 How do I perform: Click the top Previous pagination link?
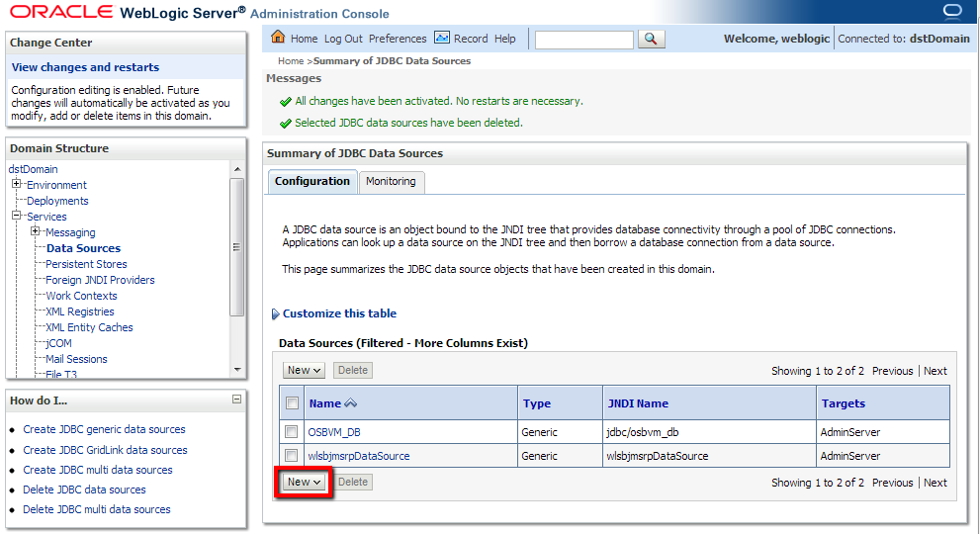893,371
